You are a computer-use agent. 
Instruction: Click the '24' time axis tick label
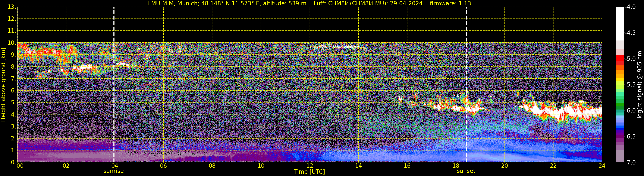tap(602, 166)
